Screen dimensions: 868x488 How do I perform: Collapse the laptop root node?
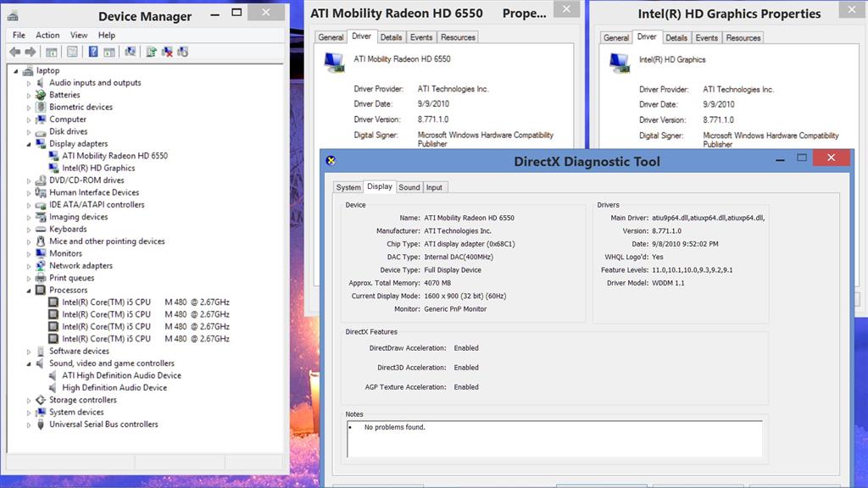[x=16, y=71]
